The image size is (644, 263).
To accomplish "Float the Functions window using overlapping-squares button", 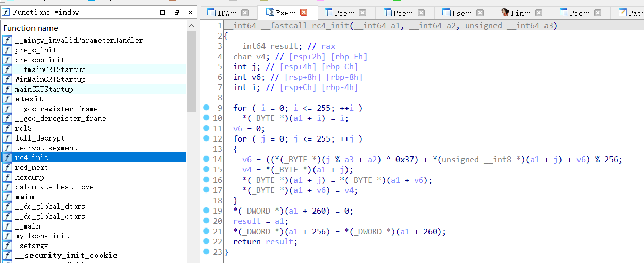I will tap(176, 13).
